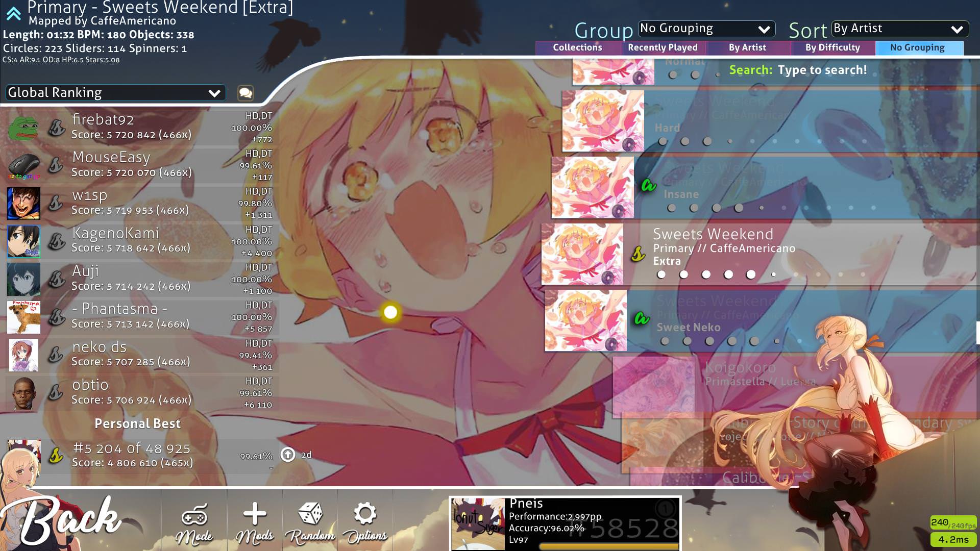This screenshot has width=980, height=551.
Task: Switch to the By Artist tab
Action: (748, 47)
